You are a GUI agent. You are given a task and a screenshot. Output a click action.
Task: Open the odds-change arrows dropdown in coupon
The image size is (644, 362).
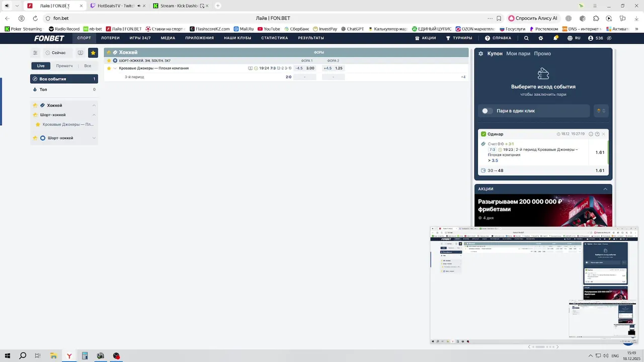pos(601,111)
